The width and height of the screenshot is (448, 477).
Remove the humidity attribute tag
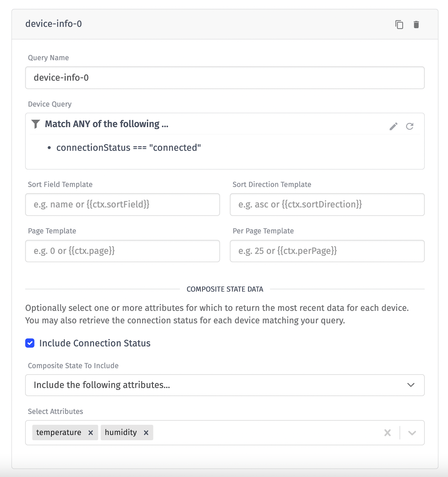click(146, 433)
